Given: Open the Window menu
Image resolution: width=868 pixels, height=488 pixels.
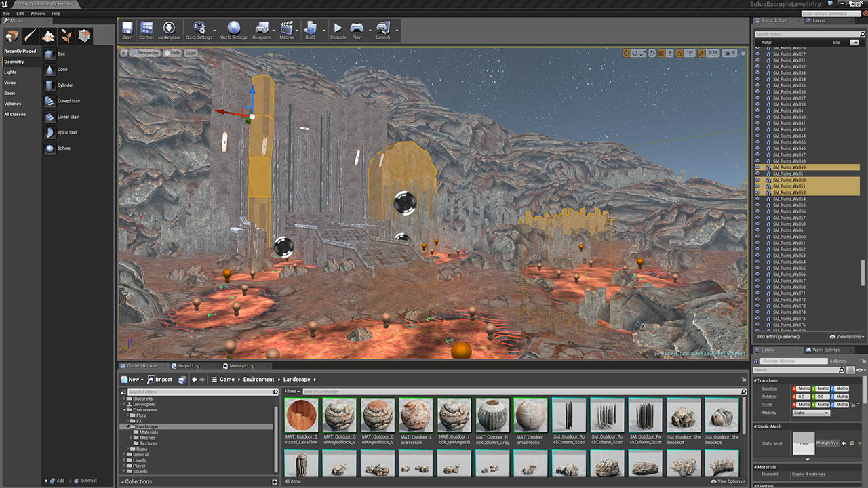Looking at the screenshot, I should pos(38,13).
